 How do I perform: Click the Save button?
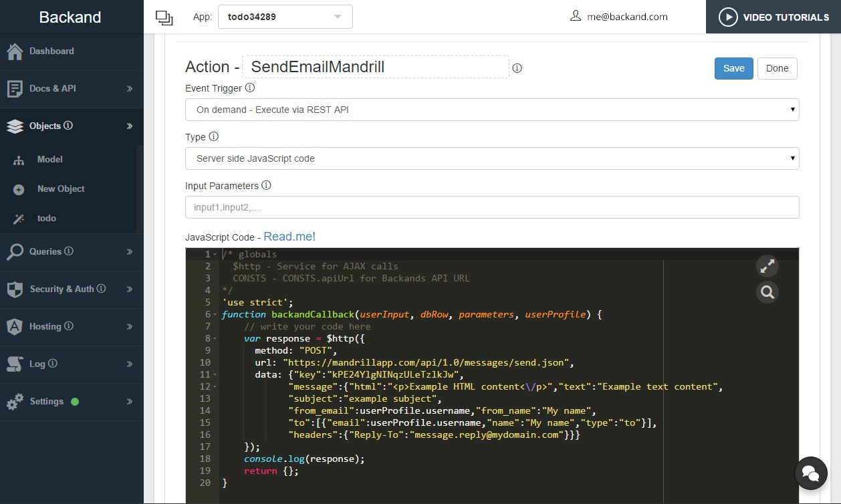pos(733,68)
